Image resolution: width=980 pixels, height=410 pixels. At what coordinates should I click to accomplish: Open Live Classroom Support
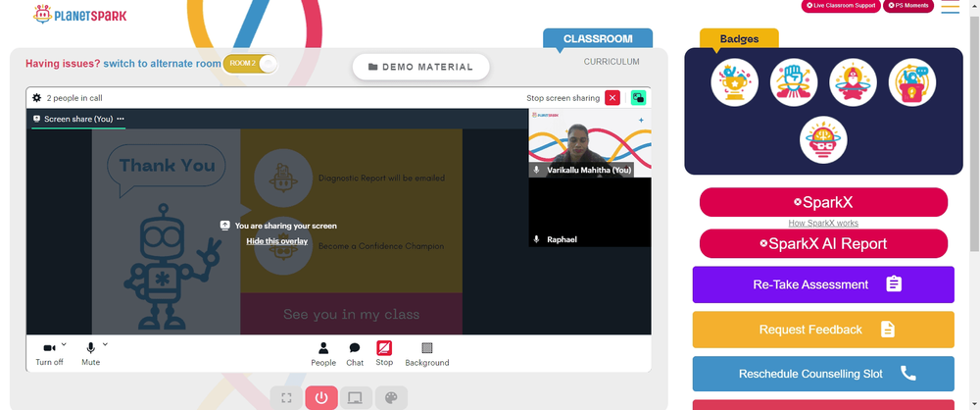click(841, 6)
